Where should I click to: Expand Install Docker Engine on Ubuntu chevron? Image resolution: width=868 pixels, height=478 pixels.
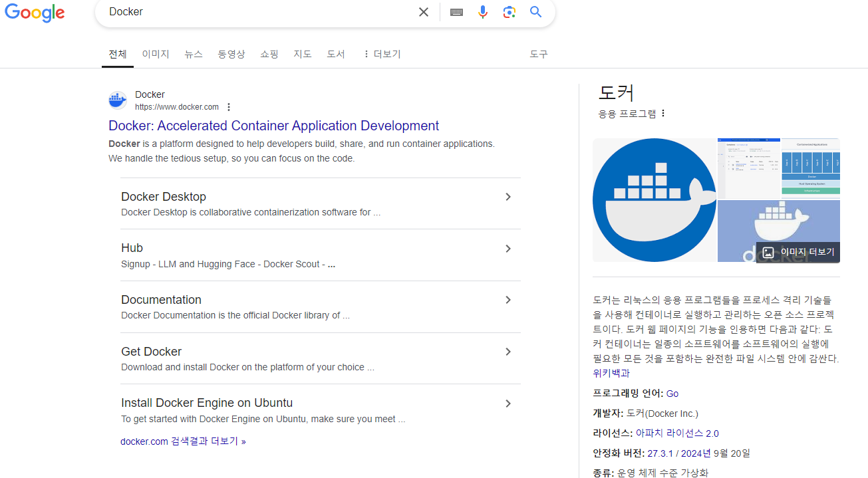508,404
